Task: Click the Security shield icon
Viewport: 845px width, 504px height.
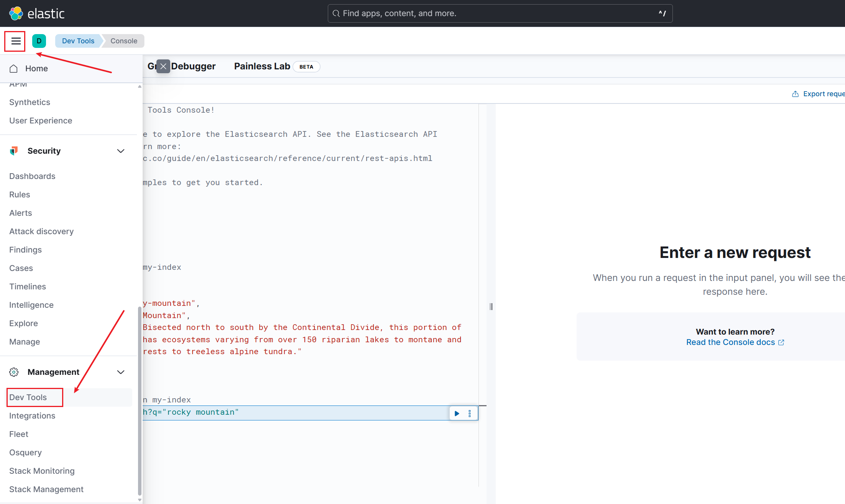Action: point(14,151)
